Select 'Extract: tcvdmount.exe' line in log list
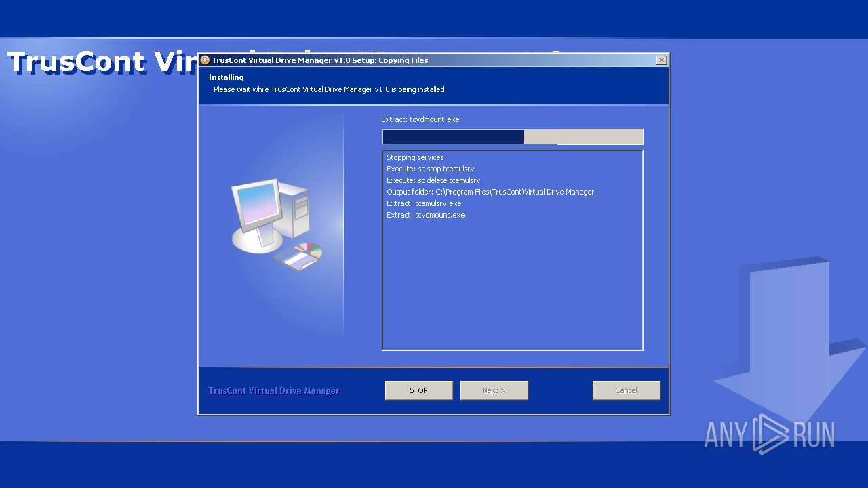The height and width of the screenshot is (488, 868). coord(425,215)
